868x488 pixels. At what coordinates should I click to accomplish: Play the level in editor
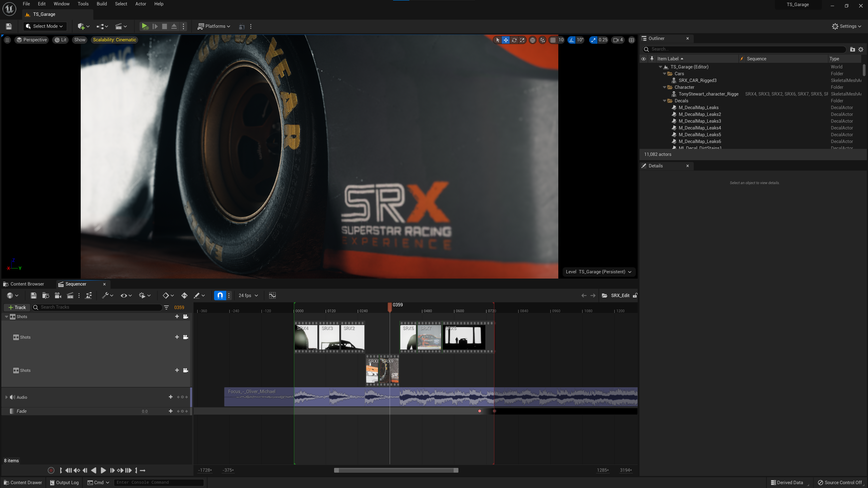click(145, 26)
